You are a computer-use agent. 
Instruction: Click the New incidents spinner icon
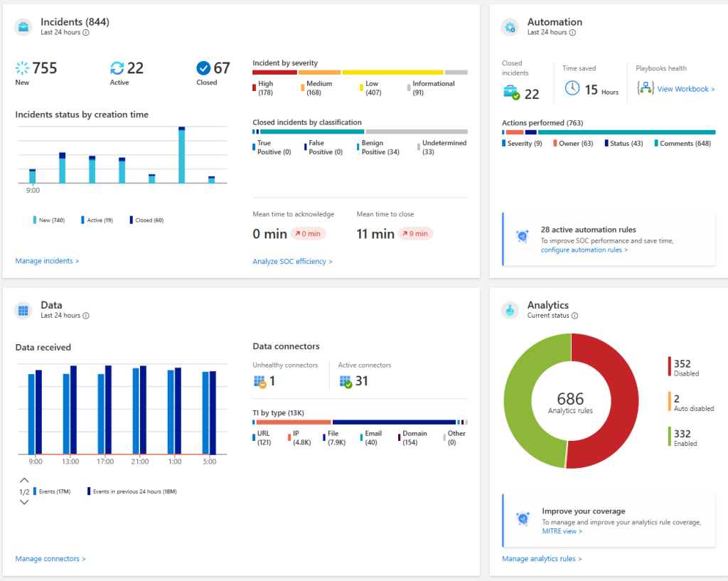tap(22, 68)
